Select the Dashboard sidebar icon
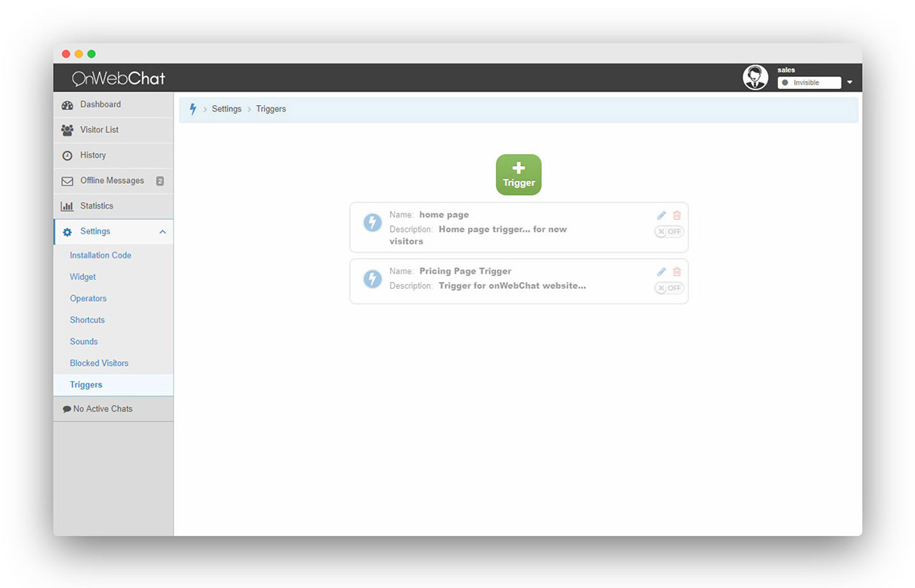This screenshot has height=588, width=915. pyautogui.click(x=67, y=104)
